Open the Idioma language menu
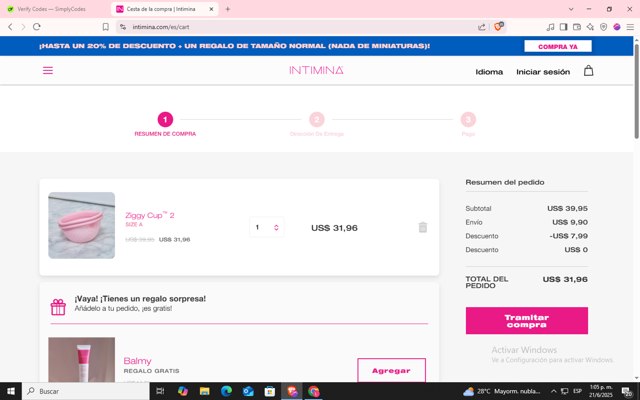This screenshot has width=640, height=400. click(x=489, y=72)
